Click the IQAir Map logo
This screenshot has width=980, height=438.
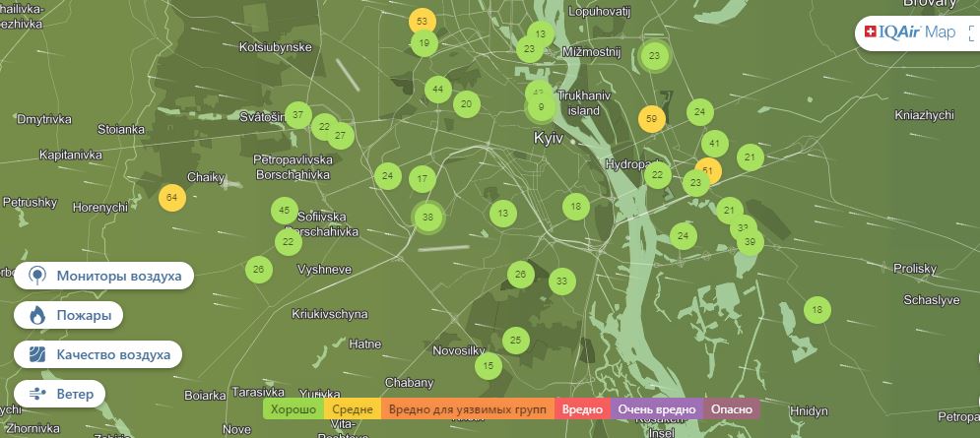pyautogui.click(x=910, y=32)
